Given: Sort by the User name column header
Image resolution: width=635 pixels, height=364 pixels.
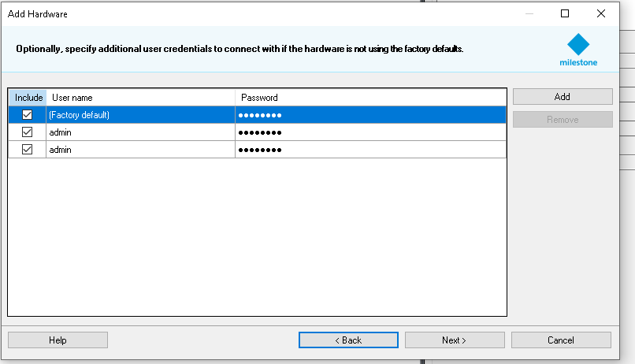Looking at the screenshot, I should 140,98.
